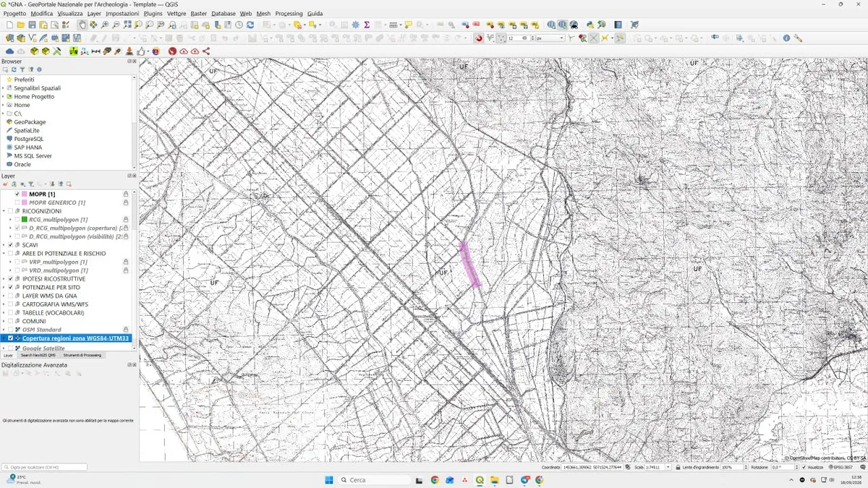Expand the LAYER WMS DA GNA group
The image size is (868, 488).
point(4,296)
